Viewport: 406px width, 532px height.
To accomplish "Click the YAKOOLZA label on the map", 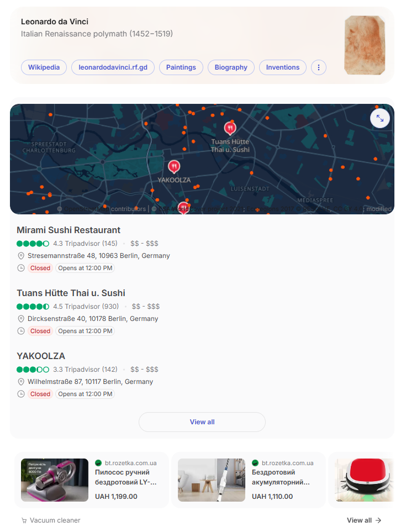I will [x=174, y=180].
